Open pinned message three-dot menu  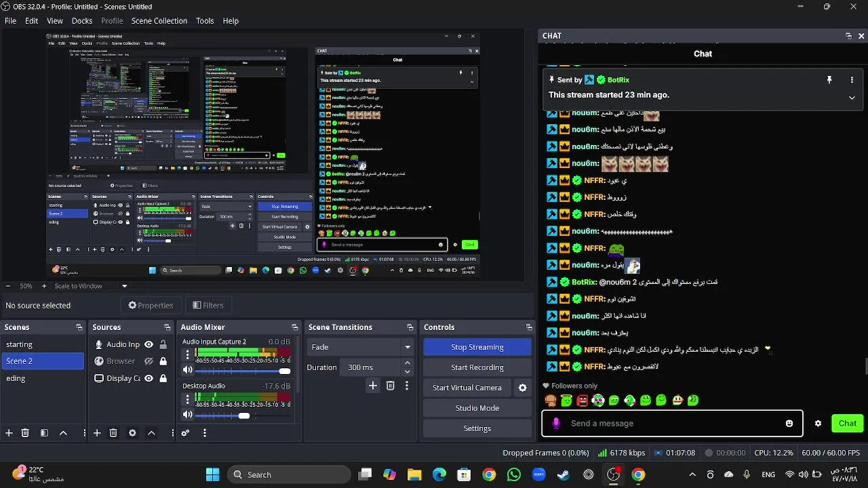[852, 80]
